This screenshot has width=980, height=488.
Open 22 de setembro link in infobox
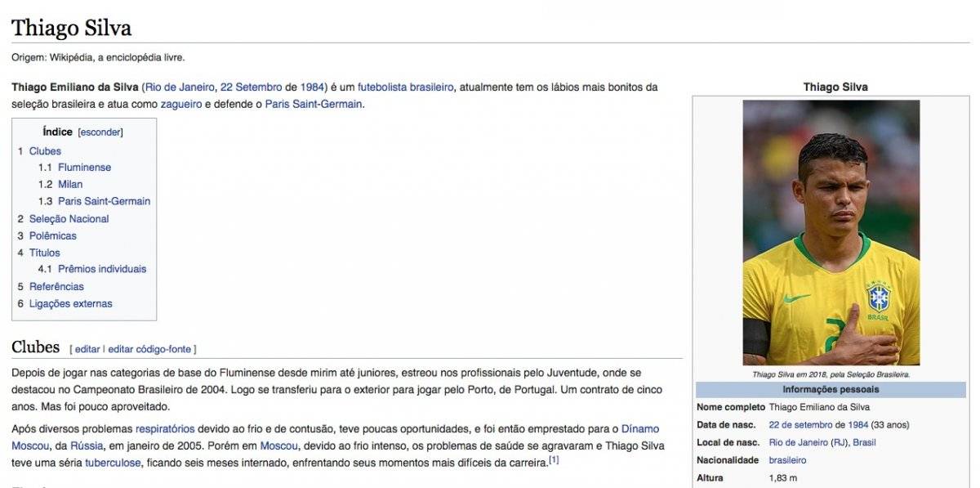click(x=800, y=425)
